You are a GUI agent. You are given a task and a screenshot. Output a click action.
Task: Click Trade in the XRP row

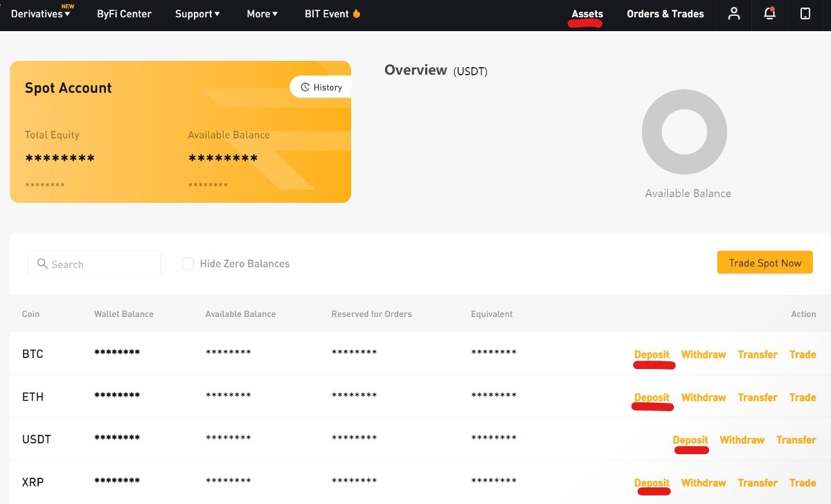coord(803,483)
